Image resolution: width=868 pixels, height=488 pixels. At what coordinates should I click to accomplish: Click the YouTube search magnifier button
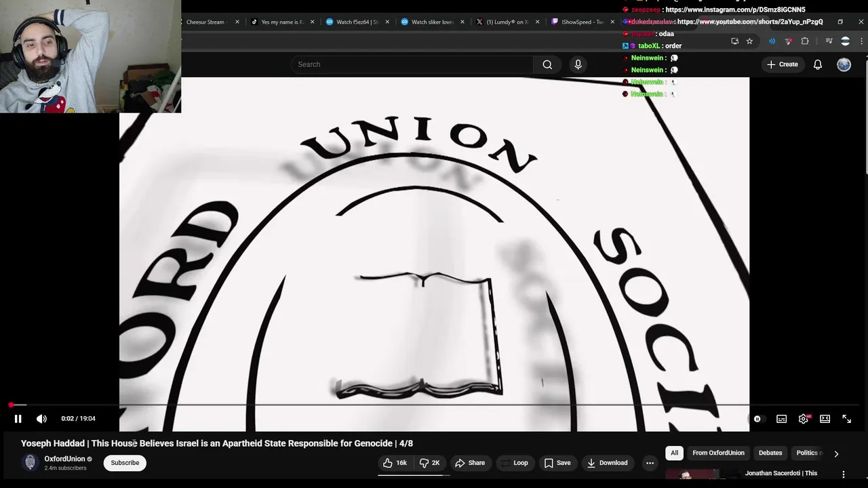tap(547, 64)
